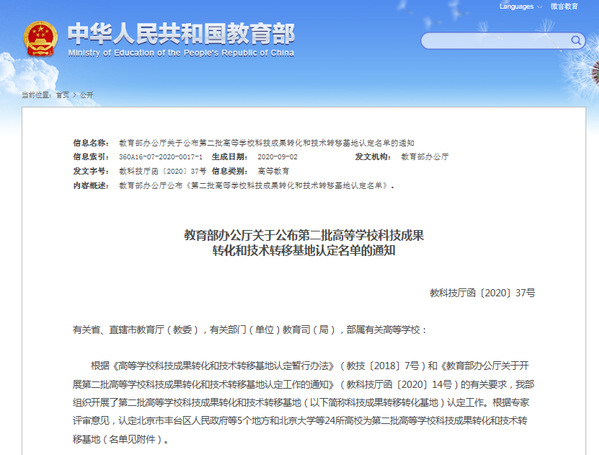The height and width of the screenshot is (455, 599).
Task: Click the category value 高等教育
Action: click(274, 171)
